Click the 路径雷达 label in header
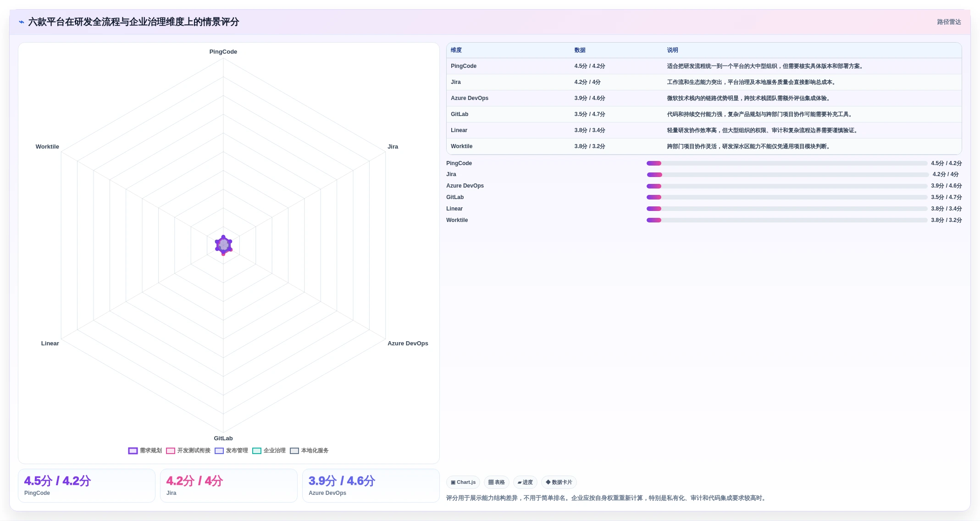980x521 pixels. 949,22
